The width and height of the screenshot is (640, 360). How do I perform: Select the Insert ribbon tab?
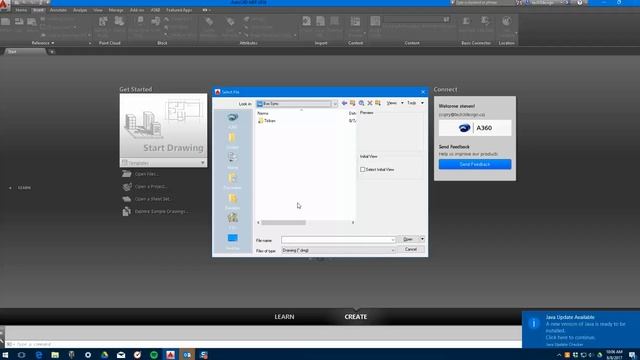pos(38,10)
